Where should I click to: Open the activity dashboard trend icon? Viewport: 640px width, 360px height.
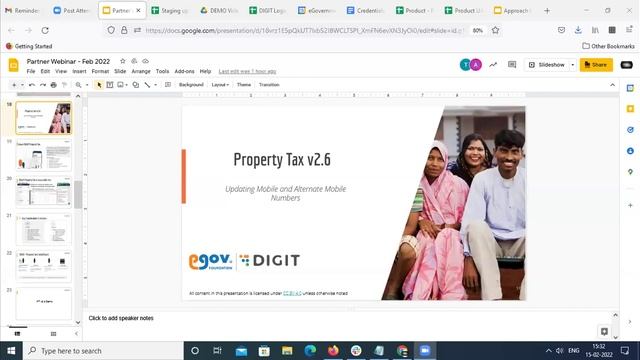point(493,64)
